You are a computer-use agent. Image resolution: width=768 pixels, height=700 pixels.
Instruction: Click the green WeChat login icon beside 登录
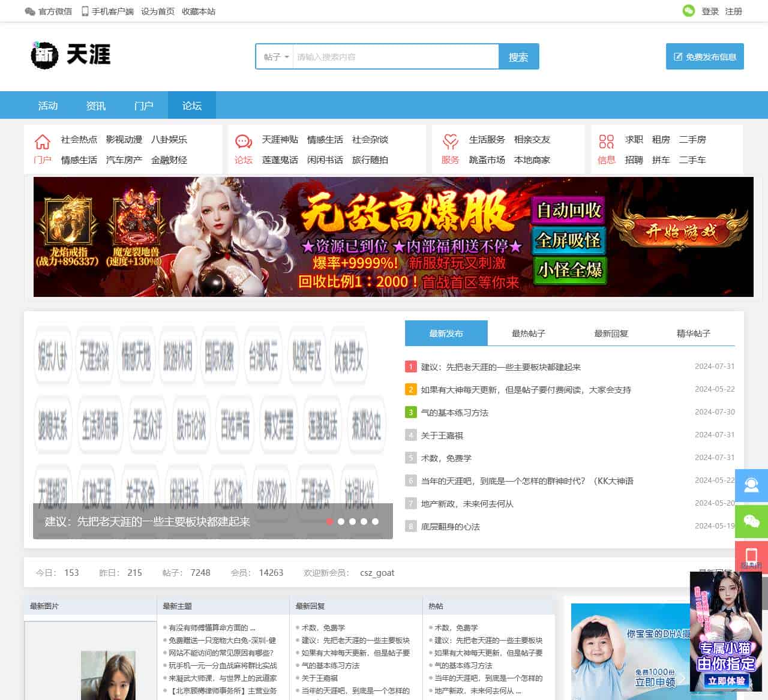pyautogui.click(x=688, y=11)
